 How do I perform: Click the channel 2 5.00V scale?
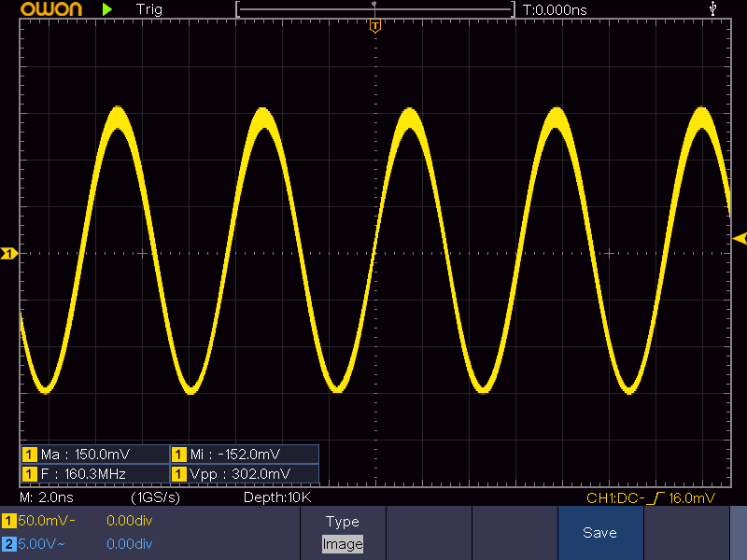[x=41, y=544]
